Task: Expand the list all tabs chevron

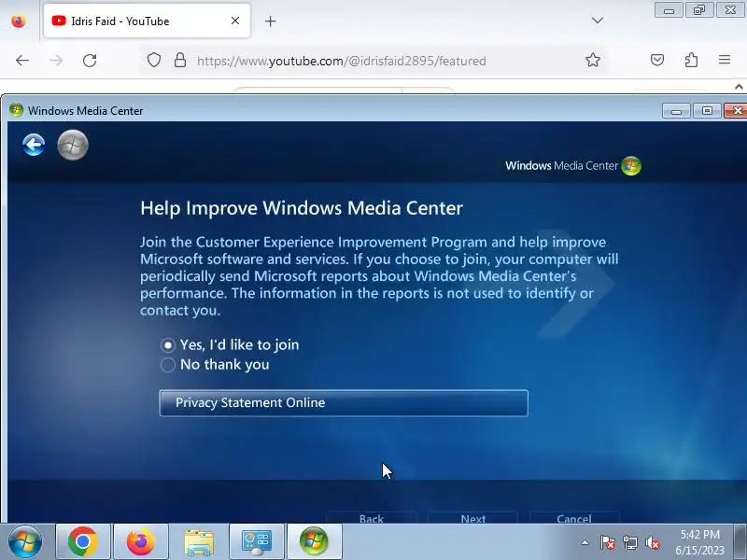Action: [x=598, y=21]
